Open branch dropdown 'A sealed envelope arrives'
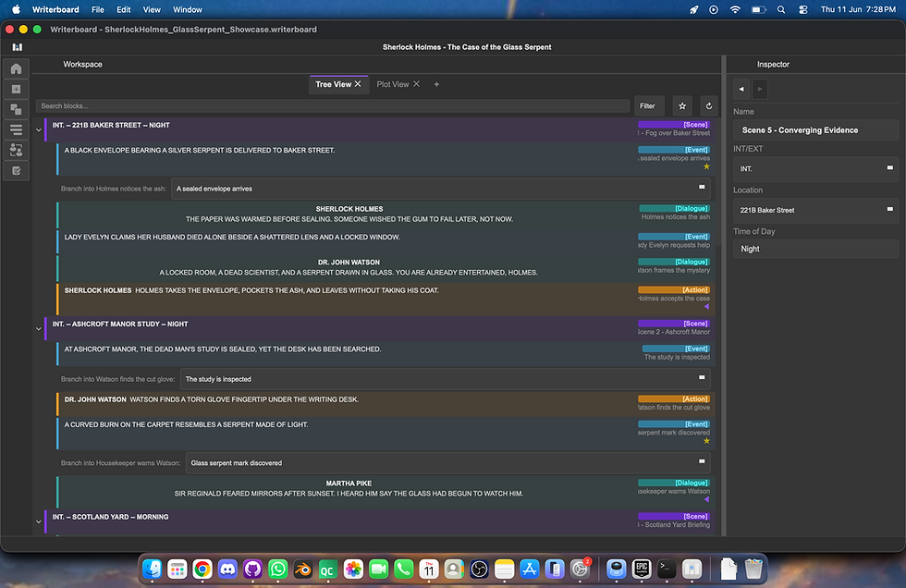Image resolution: width=906 pixels, height=588 pixels. click(440, 189)
